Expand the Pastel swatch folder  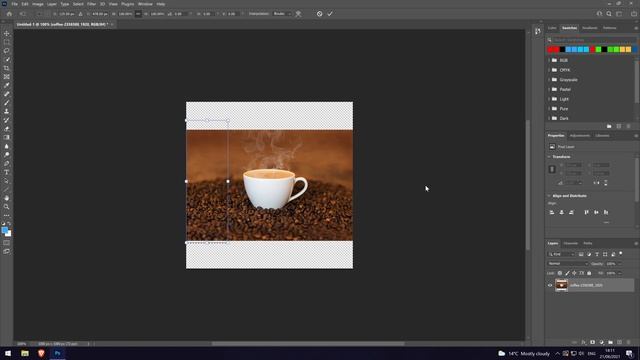coord(549,89)
